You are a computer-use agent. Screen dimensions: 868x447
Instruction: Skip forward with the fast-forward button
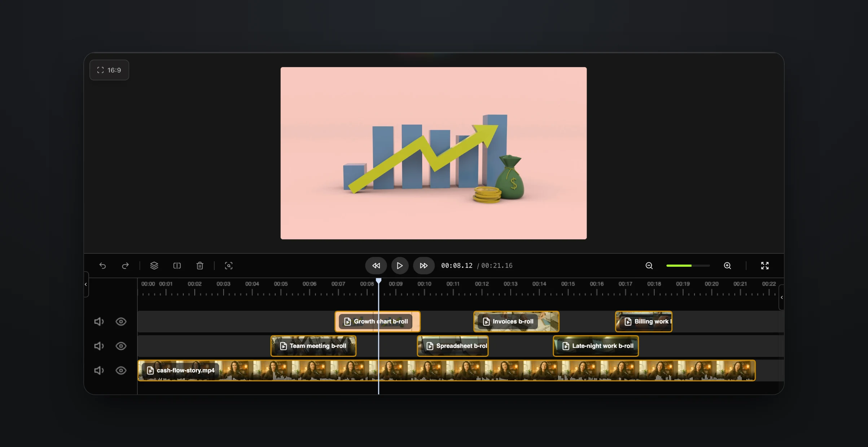(424, 266)
